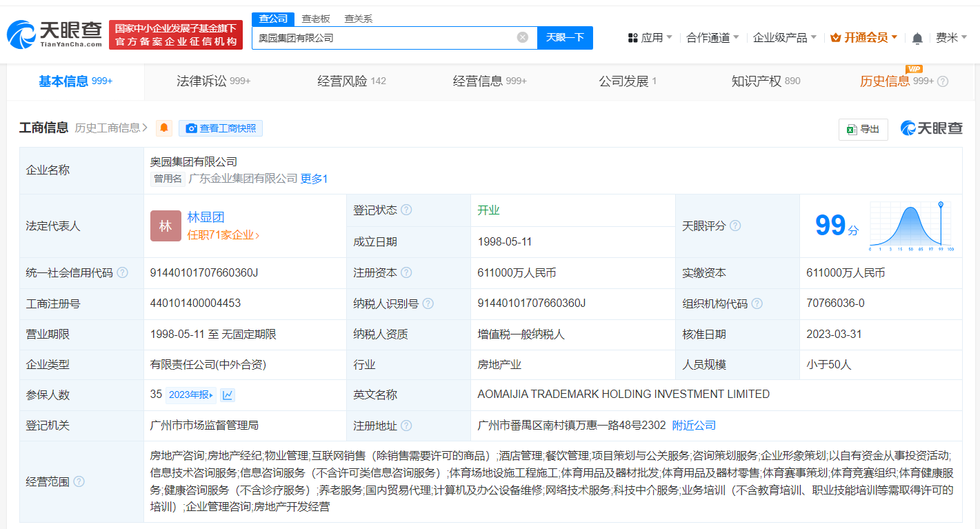
Task: Click the grid icon beside 应用
Action: click(632, 38)
